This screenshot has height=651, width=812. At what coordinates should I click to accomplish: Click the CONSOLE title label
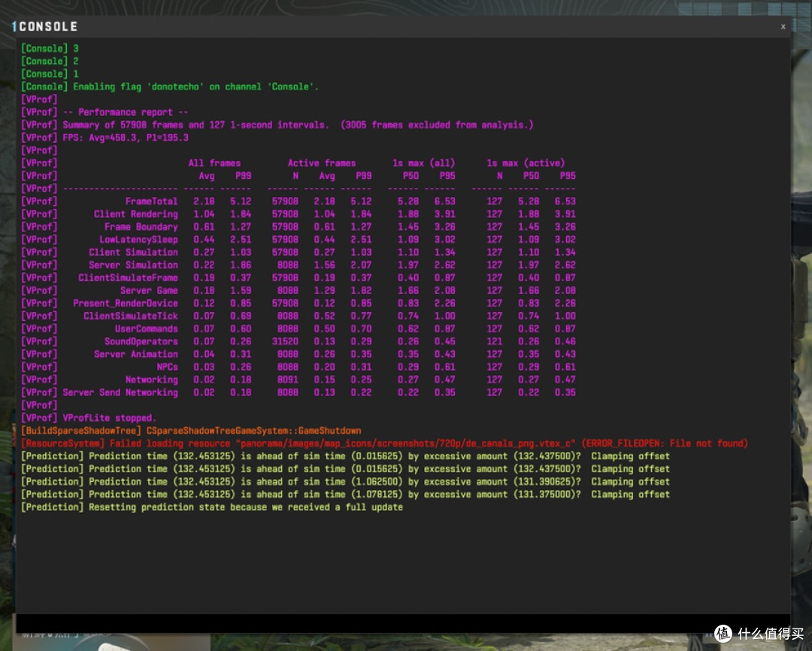48,26
